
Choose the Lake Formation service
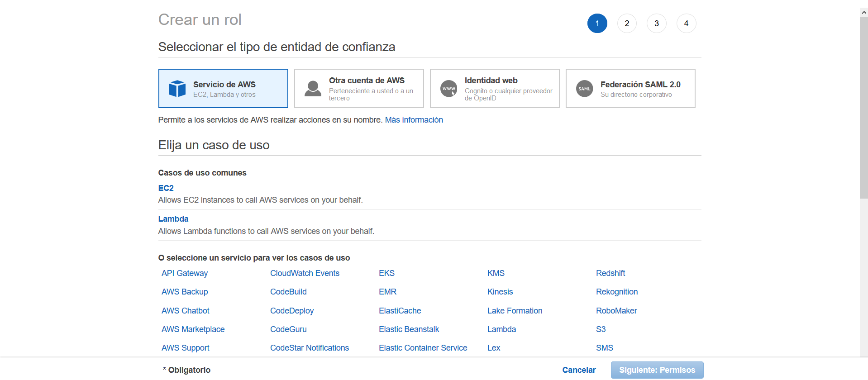515,311
